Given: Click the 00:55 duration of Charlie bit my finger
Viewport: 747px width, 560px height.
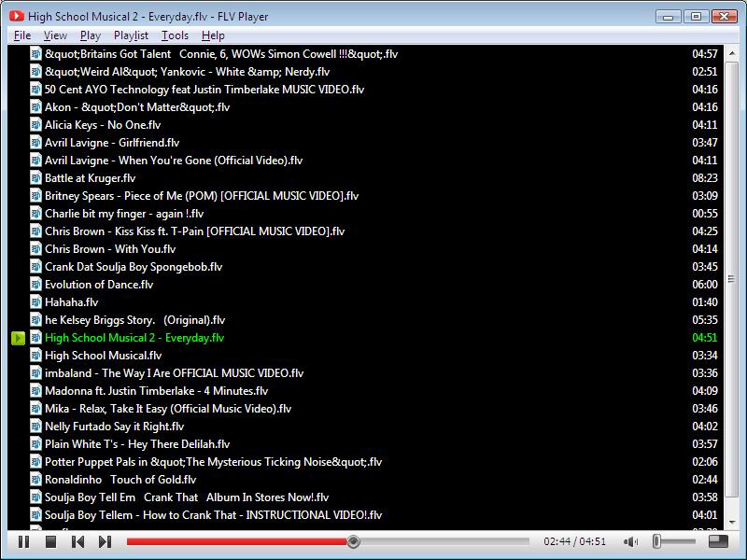Looking at the screenshot, I should coord(705,214).
